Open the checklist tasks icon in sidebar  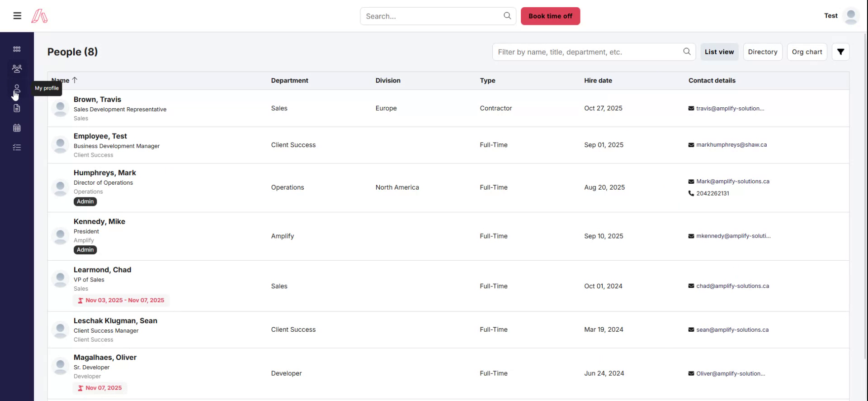[x=17, y=148]
